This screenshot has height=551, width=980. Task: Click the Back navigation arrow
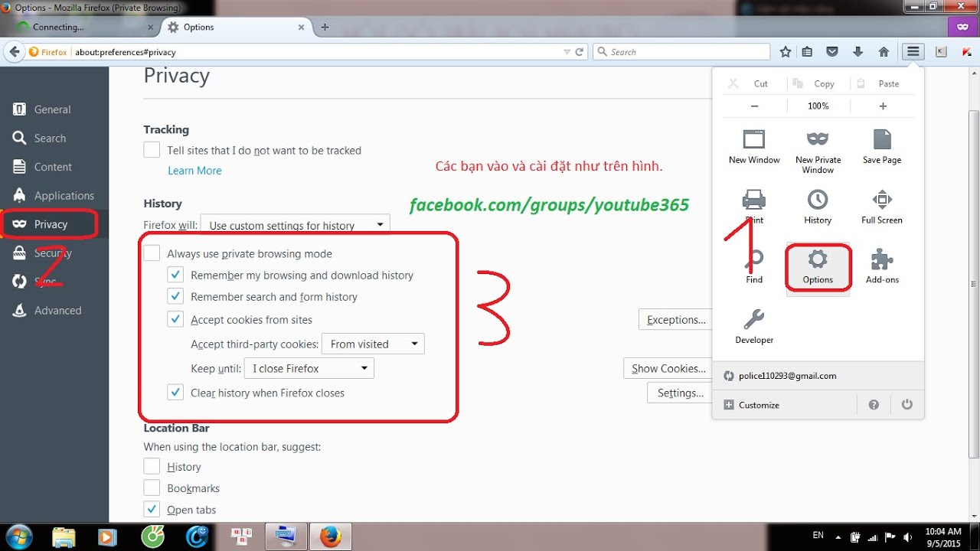pyautogui.click(x=13, y=52)
